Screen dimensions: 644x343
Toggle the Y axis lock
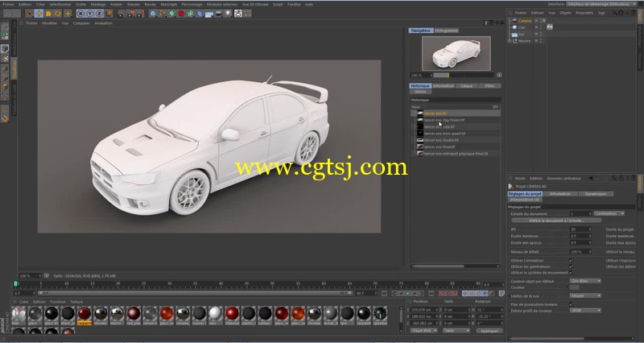pyautogui.click(x=90, y=14)
